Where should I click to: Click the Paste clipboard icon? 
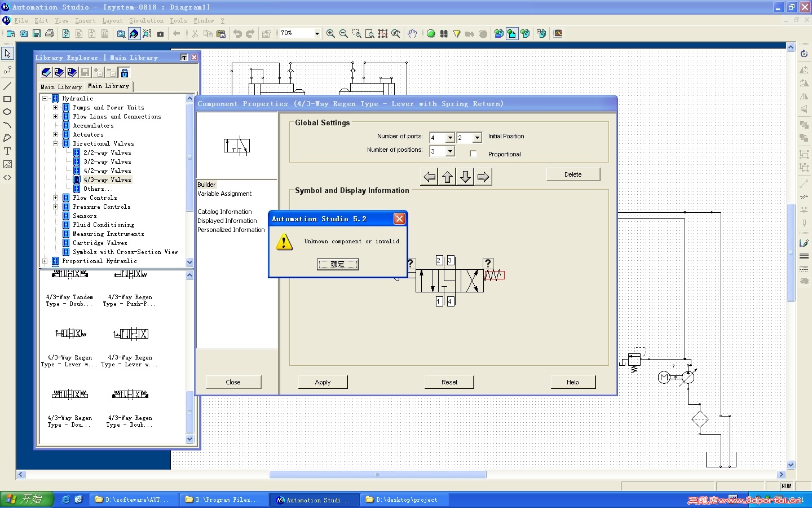(221, 34)
